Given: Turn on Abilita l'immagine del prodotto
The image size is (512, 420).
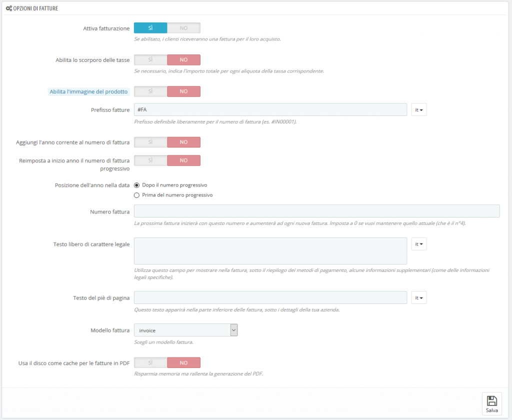Looking at the screenshot, I should tap(150, 91).
